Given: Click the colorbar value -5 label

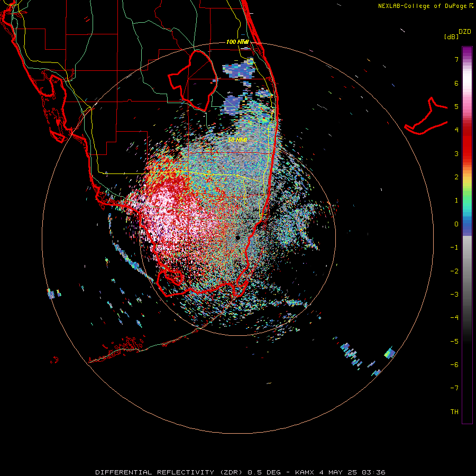Looking at the screenshot, I should (454, 341).
